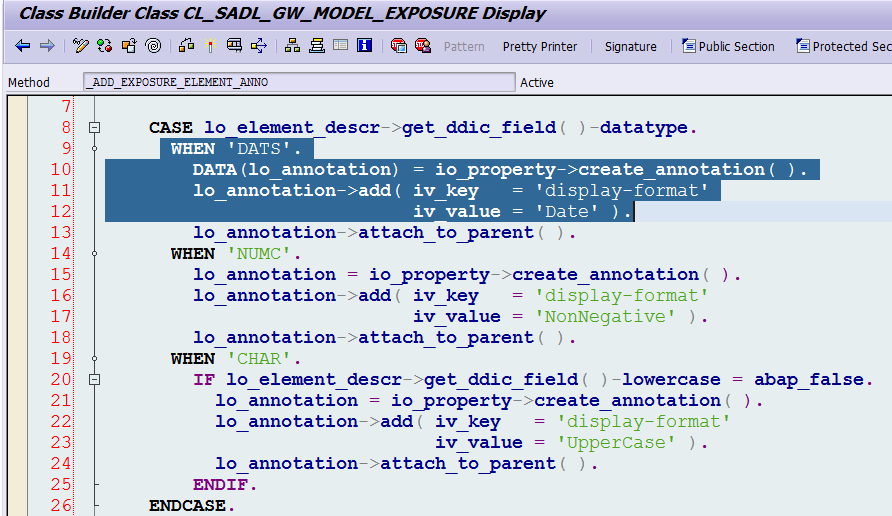The height and width of the screenshot is (516, 892).
Task: Toggle Display/Change mode with pencil icon
Action: [81, 46]
